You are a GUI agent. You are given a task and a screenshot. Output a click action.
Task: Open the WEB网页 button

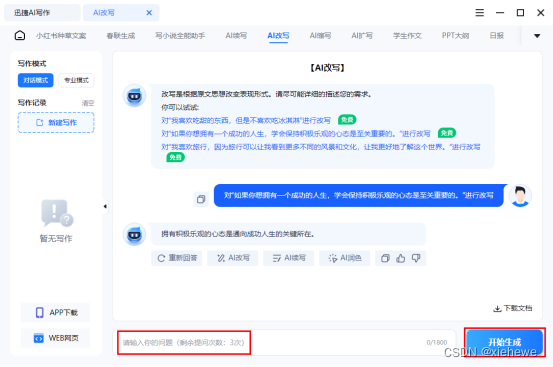click(x=56, y=338)
